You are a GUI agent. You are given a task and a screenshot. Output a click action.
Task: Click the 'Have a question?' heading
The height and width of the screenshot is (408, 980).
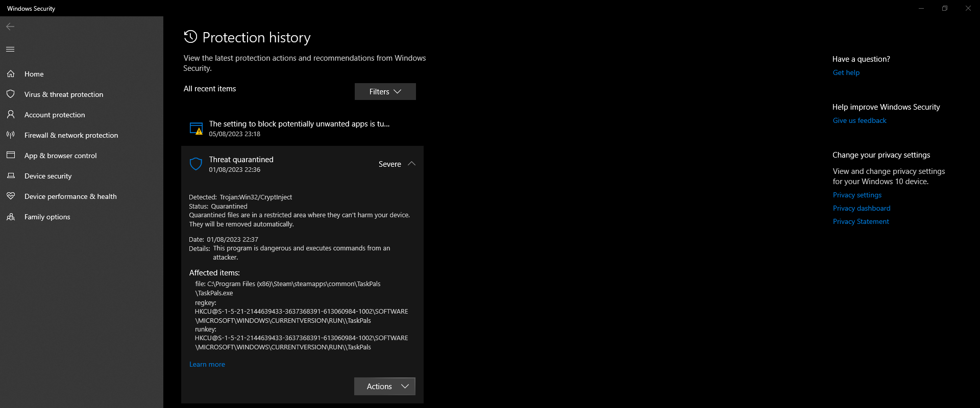click(x=861, y=59)
